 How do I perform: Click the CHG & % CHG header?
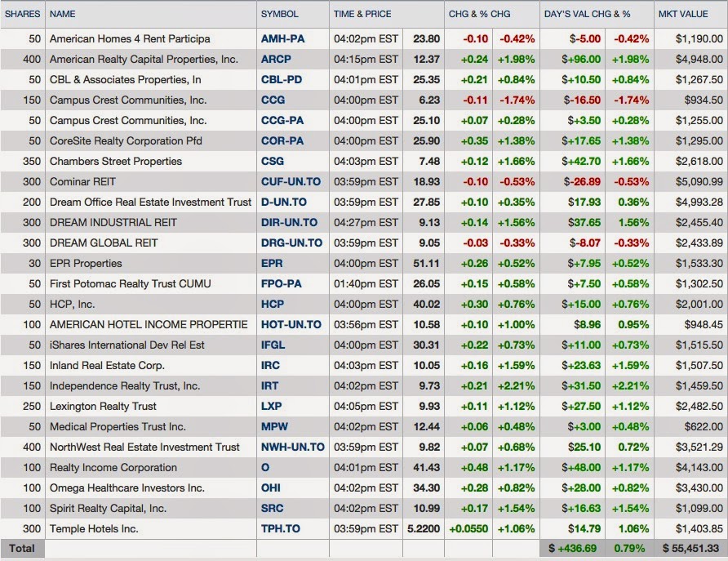point(480,15)
